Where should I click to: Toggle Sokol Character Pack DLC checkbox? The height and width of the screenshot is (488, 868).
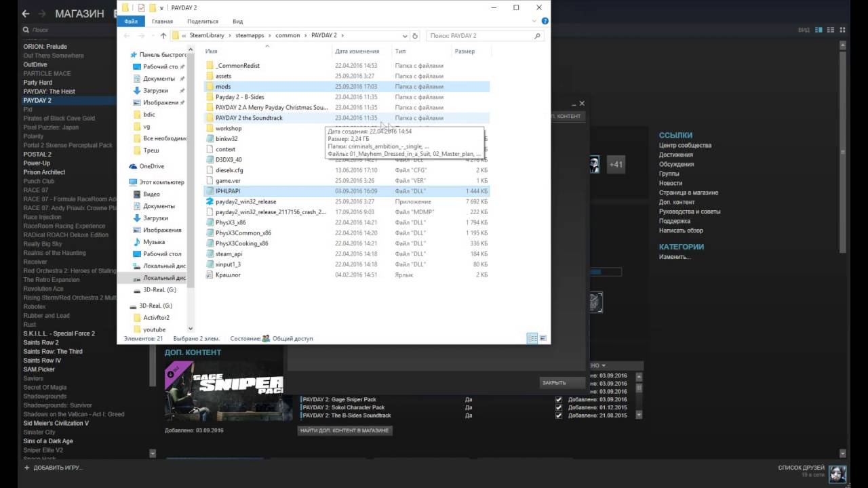(x=559, y=407)
